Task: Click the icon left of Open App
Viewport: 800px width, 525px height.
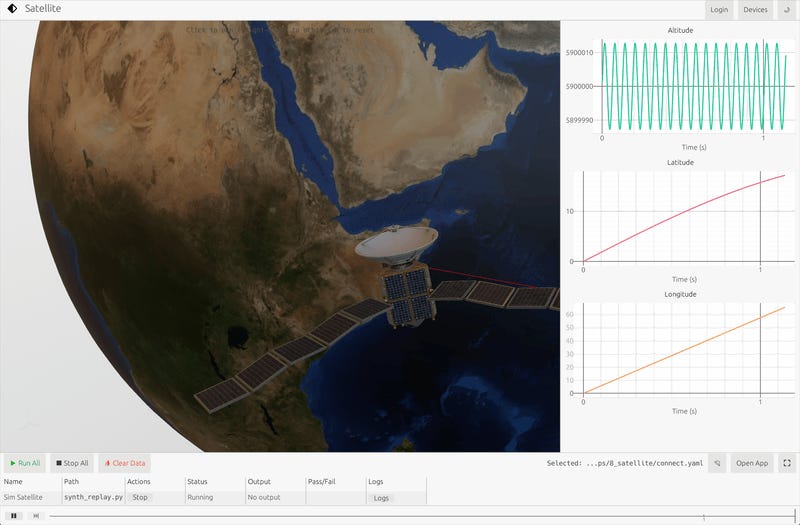Action: point(717,463)
